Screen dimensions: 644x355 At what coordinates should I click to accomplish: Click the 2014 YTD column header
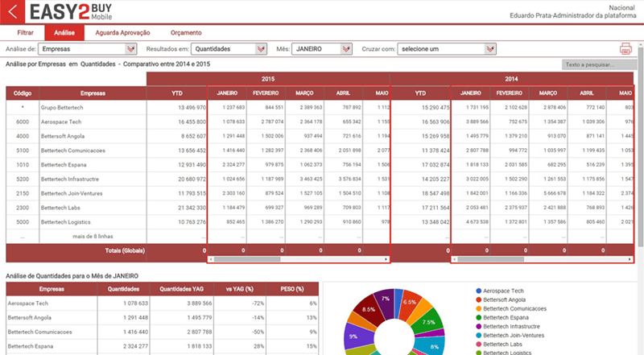click(x=420, y=93)
